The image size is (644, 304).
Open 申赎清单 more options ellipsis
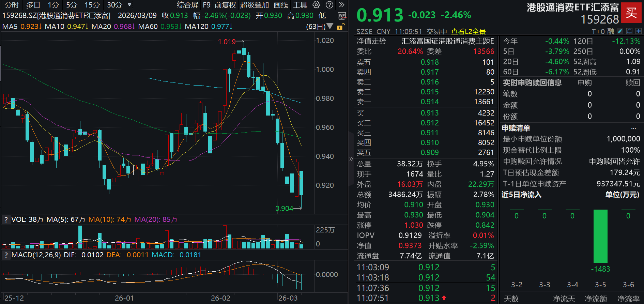tap(633, 128)
